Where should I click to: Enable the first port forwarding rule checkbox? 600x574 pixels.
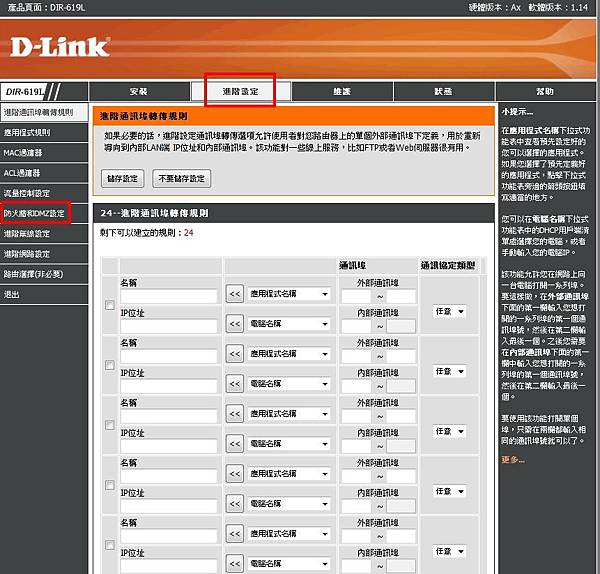click(110, 305)
